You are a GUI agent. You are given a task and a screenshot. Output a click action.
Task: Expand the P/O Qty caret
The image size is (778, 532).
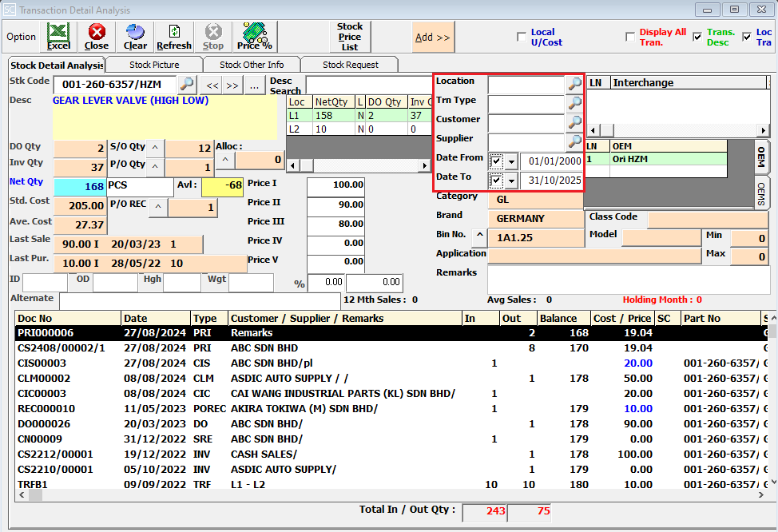(x=155, y=166)
